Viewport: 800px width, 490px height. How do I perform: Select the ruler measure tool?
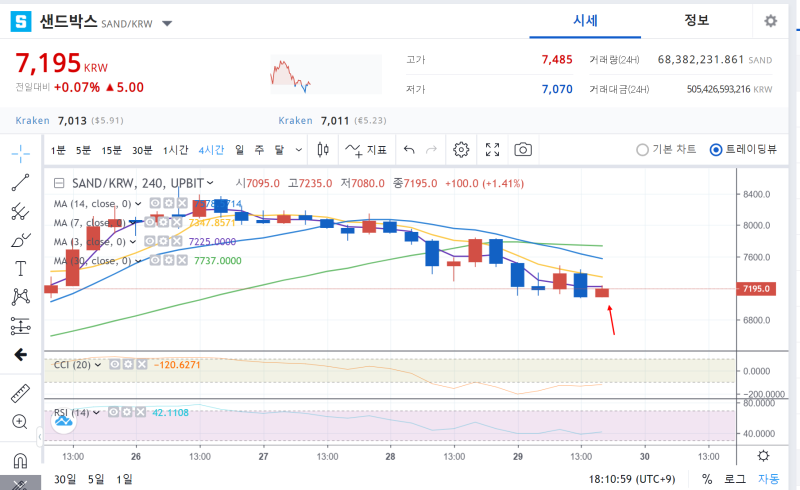click(20, 394)
